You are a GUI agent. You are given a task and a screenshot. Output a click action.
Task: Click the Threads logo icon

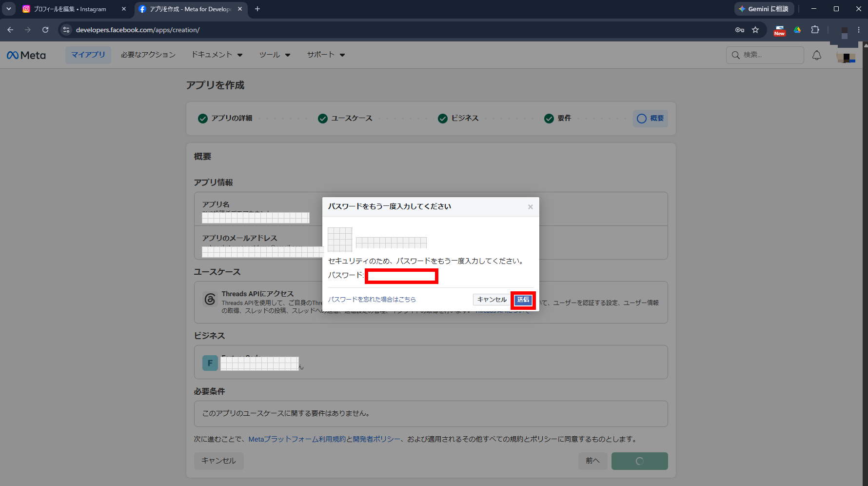pos(210,299)
